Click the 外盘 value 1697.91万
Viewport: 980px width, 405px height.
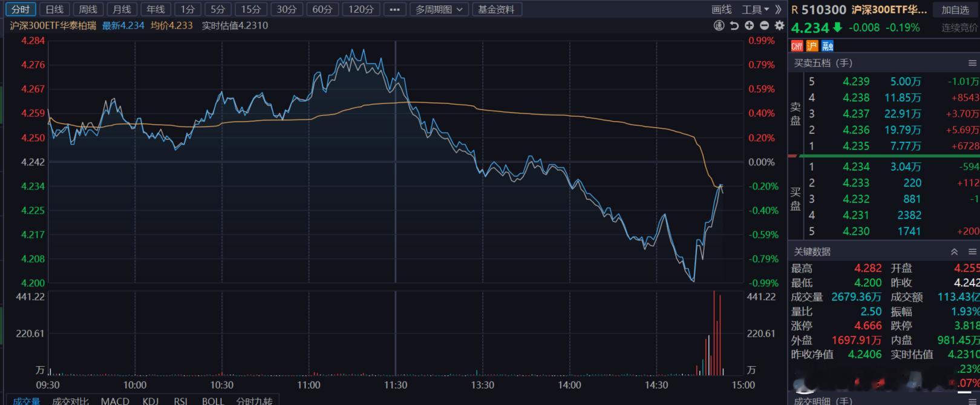click(x=857, y=340)
